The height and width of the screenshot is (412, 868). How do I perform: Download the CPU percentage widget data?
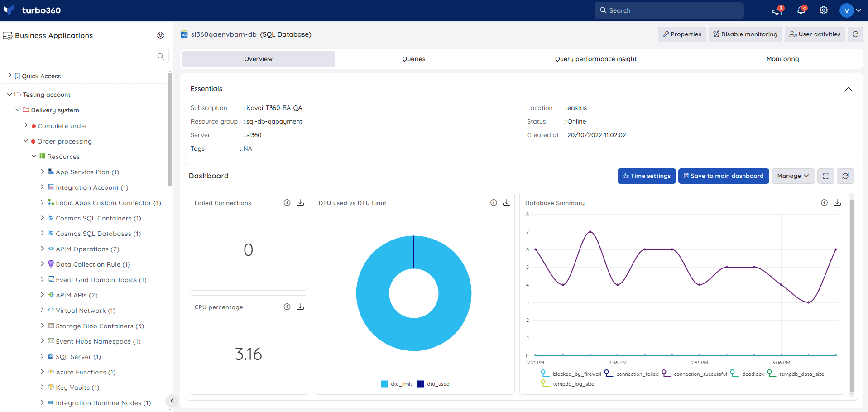point(300,307)
